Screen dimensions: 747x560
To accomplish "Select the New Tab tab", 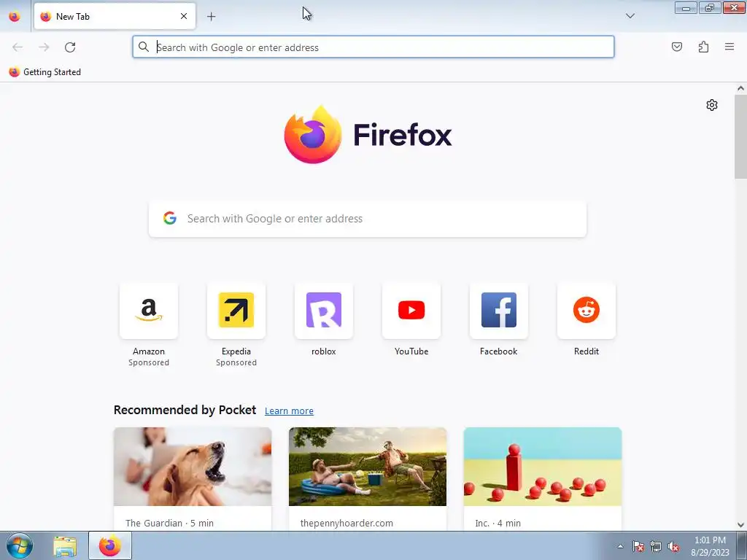I will coord(115,16).
